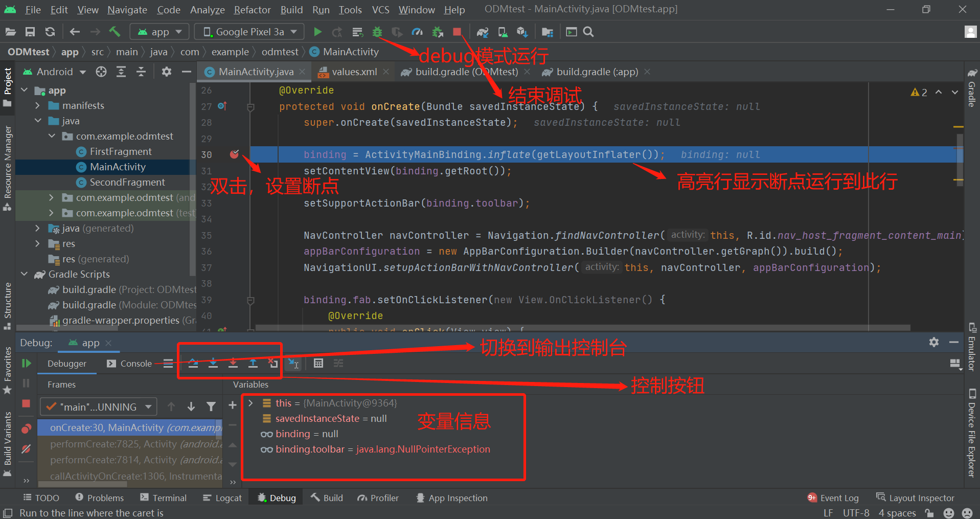This screenshot has width=980, height=519.
Task: Open Debug panel settings gear
Action: 934,343
